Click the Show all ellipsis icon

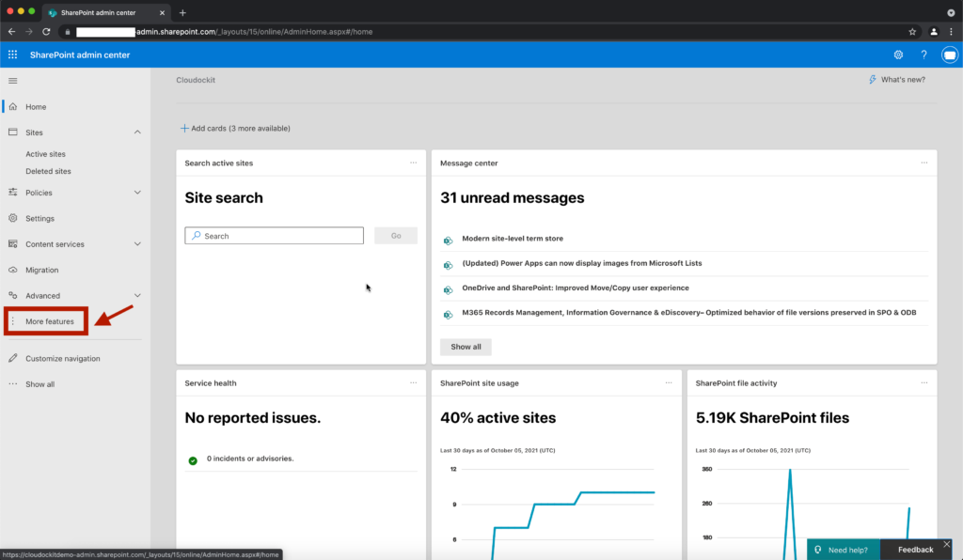point(13,383)
